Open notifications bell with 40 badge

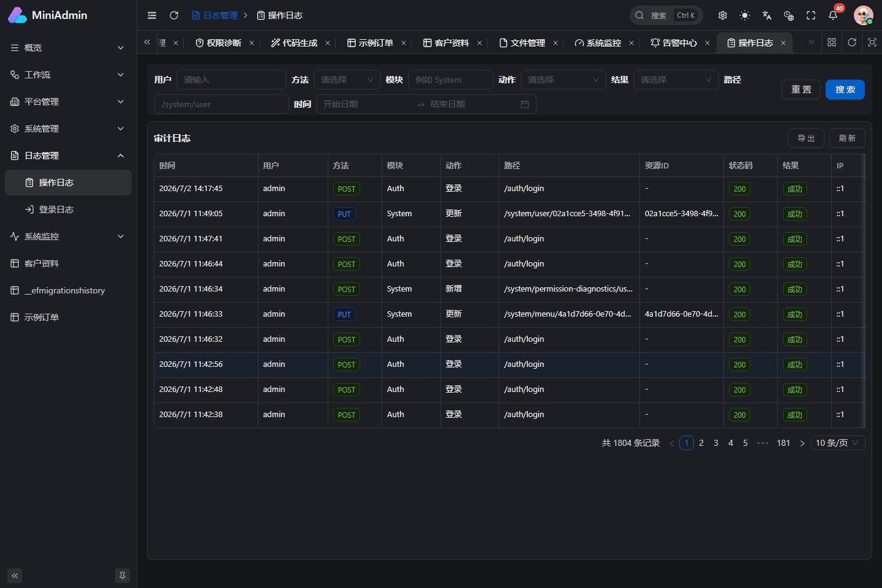tap(833, 15)
